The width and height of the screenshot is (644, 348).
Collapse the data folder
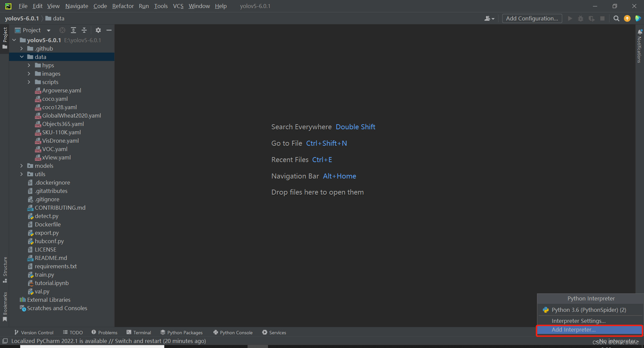point(21,57)
